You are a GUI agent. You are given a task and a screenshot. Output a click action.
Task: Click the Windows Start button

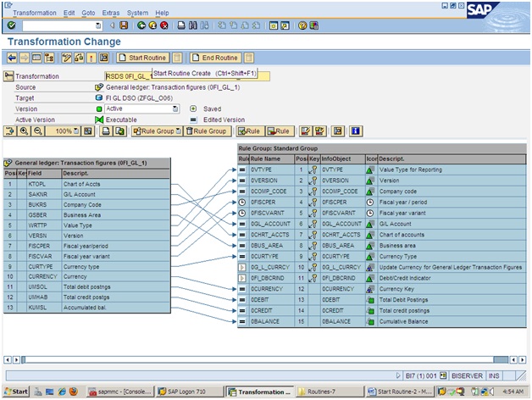coord(16,392)
